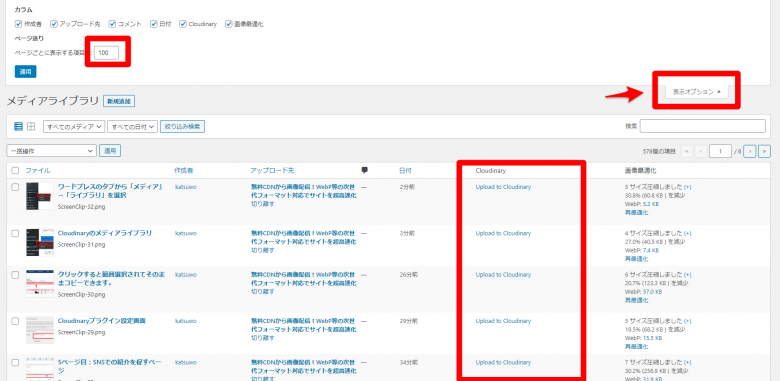Upload to Cloudinary for ScreenClip-31.png
This screenshot has width=780, height=381.
click(x=503, y=233)
